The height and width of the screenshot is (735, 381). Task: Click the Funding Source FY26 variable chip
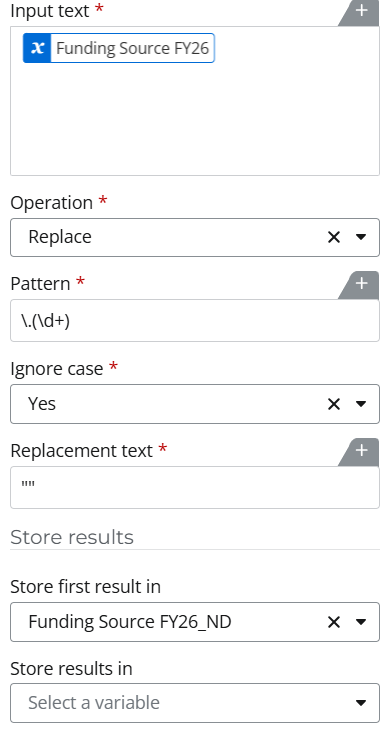(x=119, y=48)
